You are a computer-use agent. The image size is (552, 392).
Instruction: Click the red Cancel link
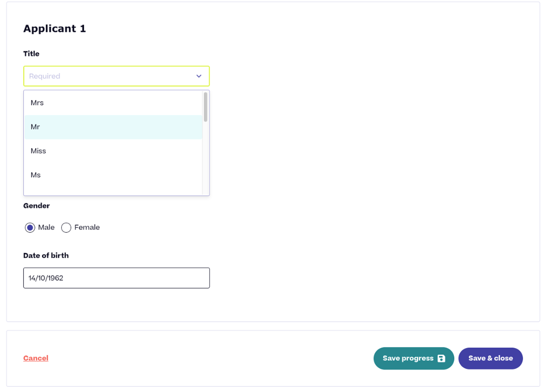click(36, 358)
